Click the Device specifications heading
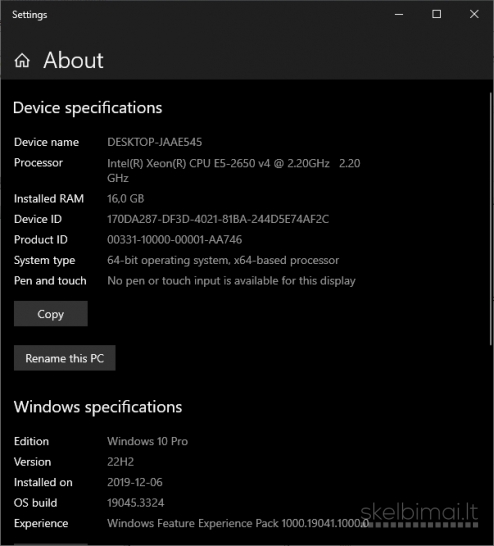This screenshot has width=494, height=546. (x=88, y=108)
